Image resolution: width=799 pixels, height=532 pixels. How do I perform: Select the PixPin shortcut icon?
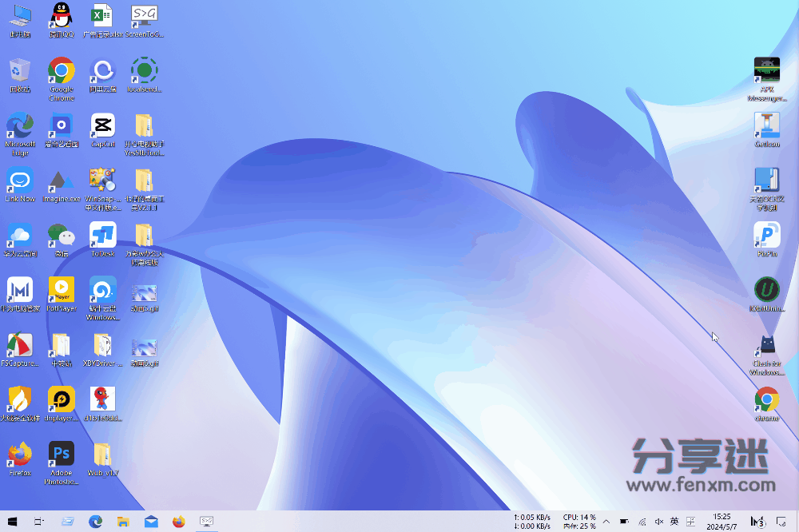(767, 235)
